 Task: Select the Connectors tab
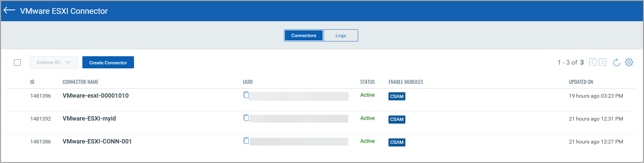[303, 35]
